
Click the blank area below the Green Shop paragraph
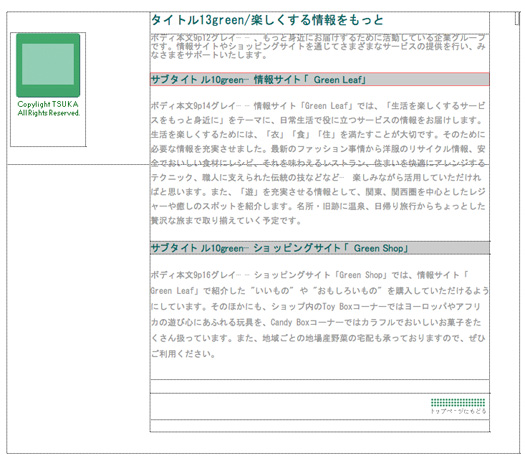click(x=320, y=369)
